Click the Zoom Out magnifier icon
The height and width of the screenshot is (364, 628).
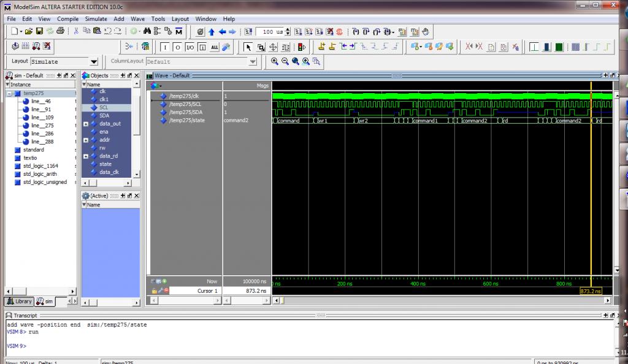(x=285, y=61)
